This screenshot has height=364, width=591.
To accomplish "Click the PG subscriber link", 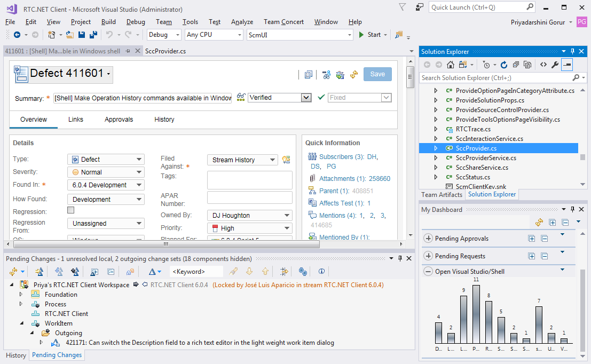I will [331, 166].
